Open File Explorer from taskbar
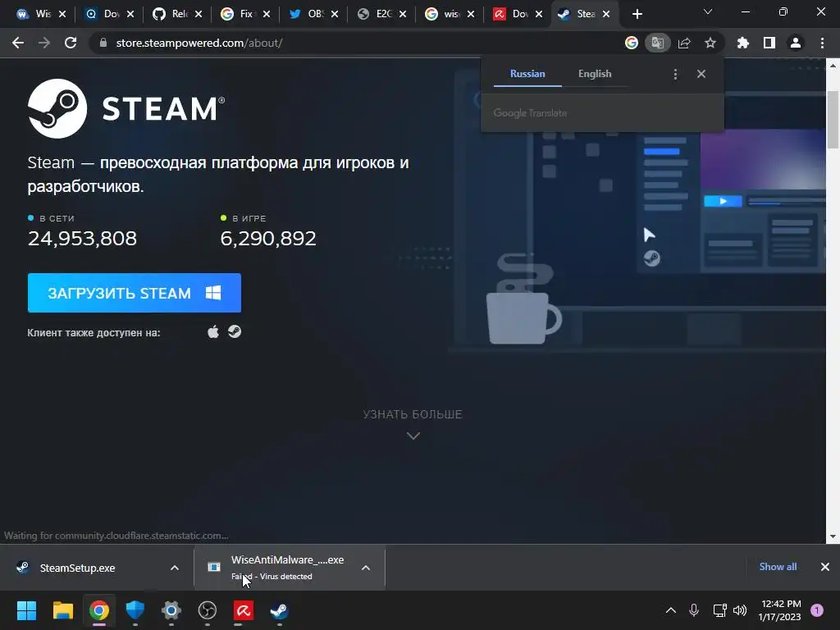The height and width of the screenshot is (630, 840). (x=62, y=610)
